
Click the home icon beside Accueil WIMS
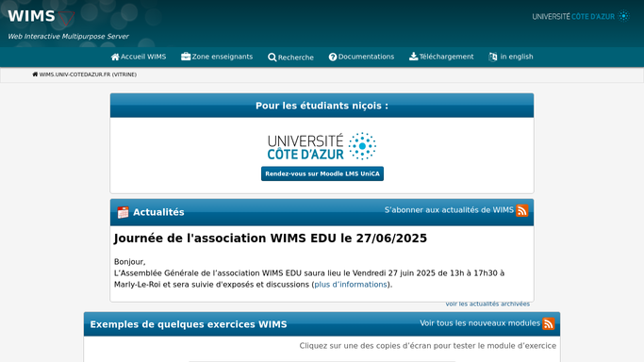115,58
